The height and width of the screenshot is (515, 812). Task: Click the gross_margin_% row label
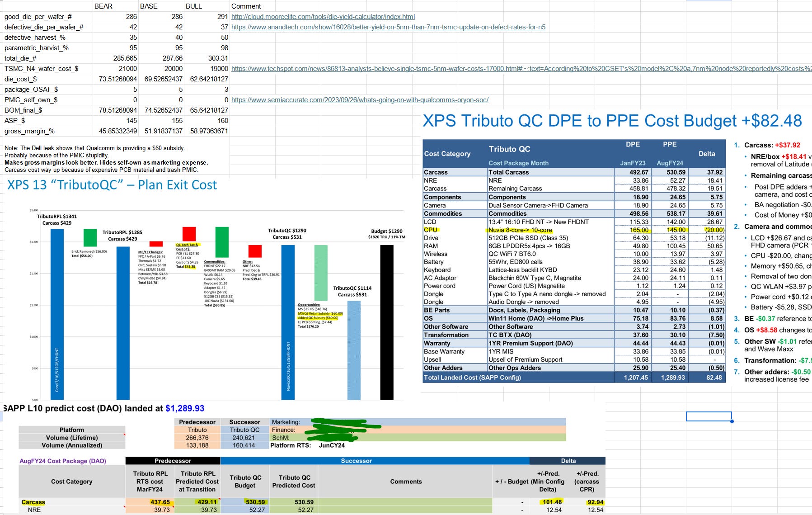coord(29,131)
